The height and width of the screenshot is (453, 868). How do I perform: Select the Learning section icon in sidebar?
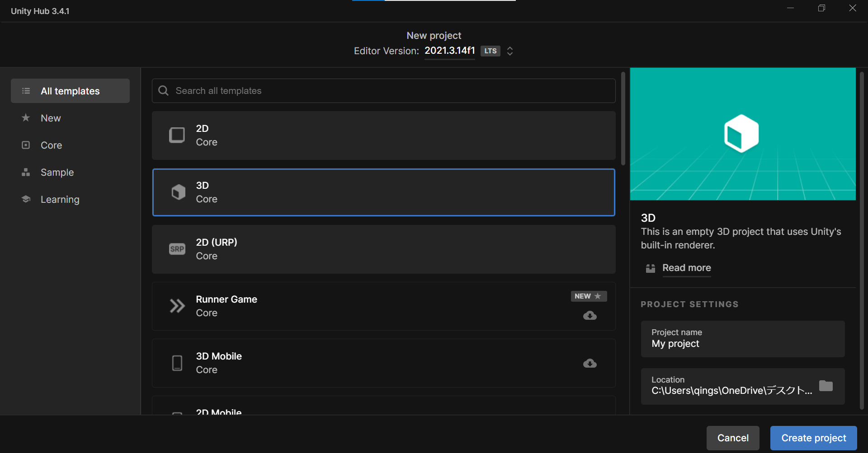(26, 199)
